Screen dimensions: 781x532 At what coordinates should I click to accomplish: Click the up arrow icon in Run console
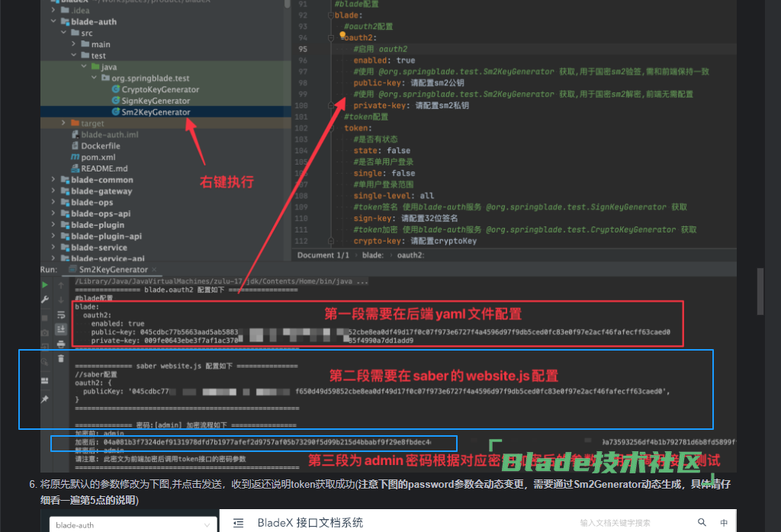(x=61, y=285)
